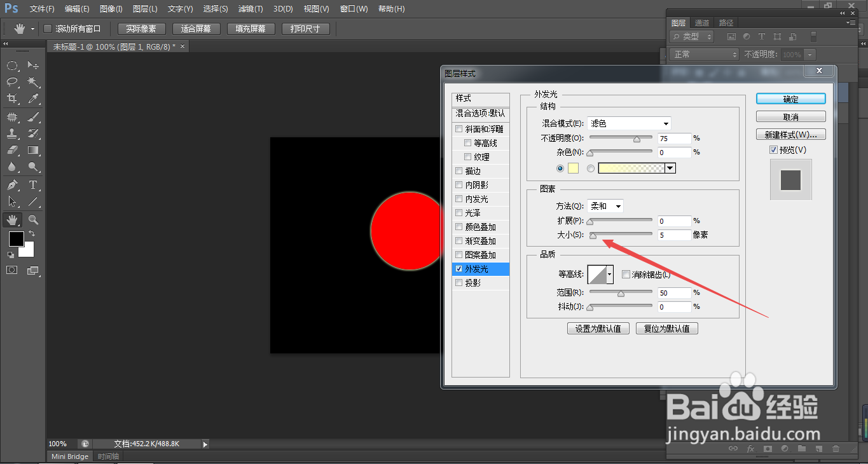Select the History Brush tool

[x=33, y=133]
